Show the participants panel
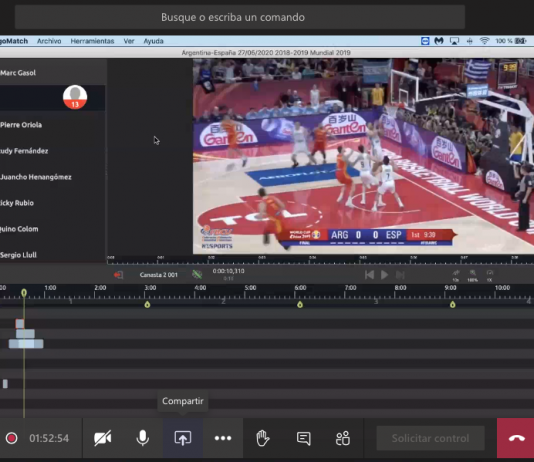The height and width of the screenshot is (462, 534). 343,438
